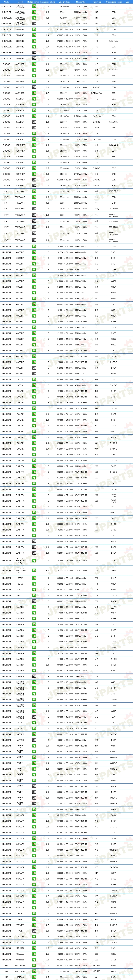
Task: Select engine code cell '8A80'
Action: (x=114, y=570)
